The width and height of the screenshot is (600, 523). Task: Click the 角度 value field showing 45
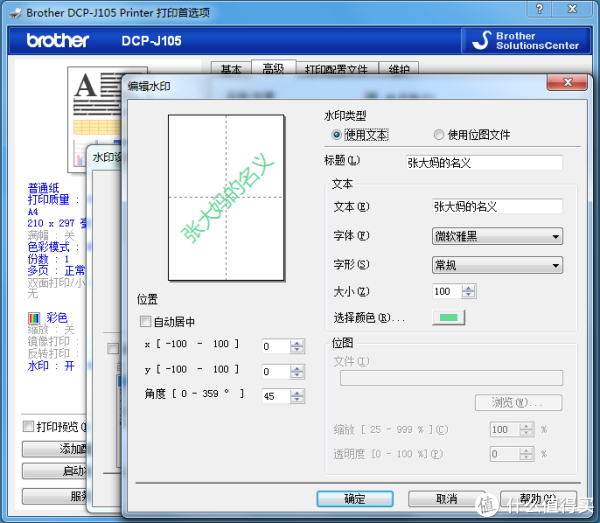point(276,396)
